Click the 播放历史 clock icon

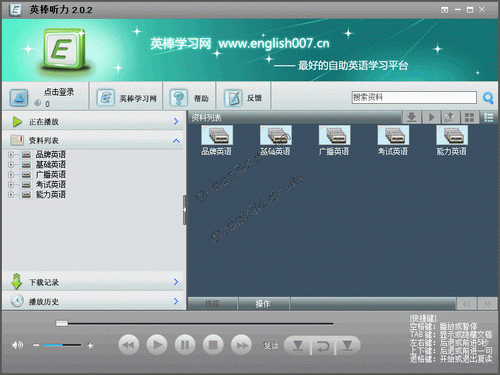(x=17, y=301)
